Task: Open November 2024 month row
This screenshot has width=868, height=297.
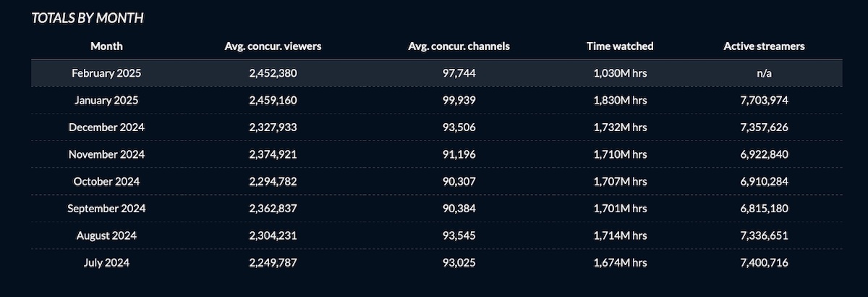Action: [436, 154]
